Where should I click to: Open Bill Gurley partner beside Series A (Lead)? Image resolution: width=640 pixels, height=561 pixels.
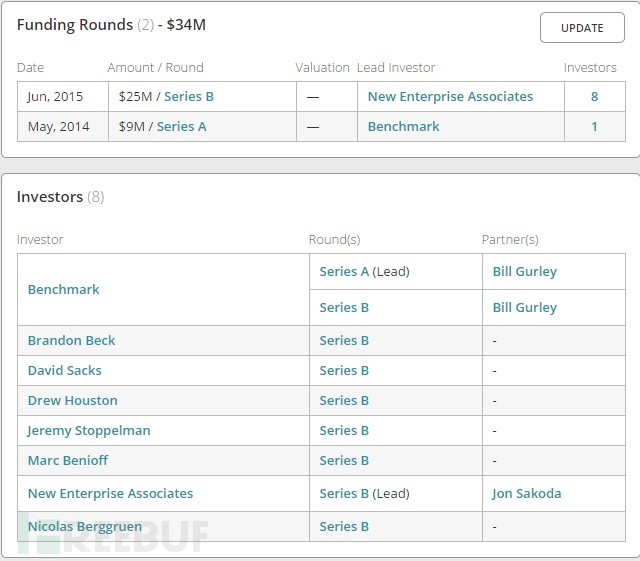(x=524, y=272)
